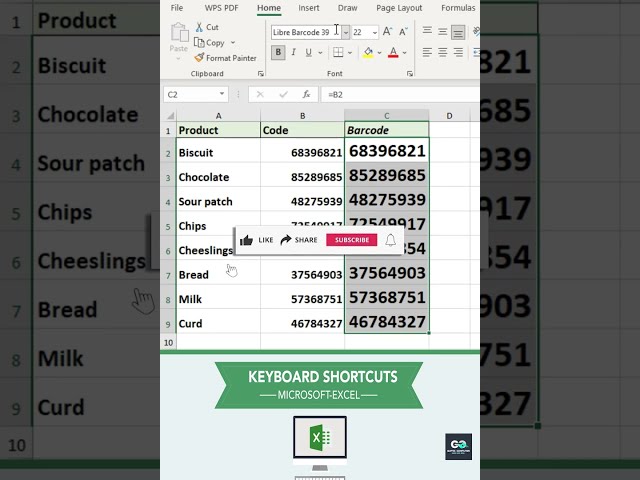The image size is (640, 480).
Task: Switch to the Home tab
Action: tap(269, 8)
